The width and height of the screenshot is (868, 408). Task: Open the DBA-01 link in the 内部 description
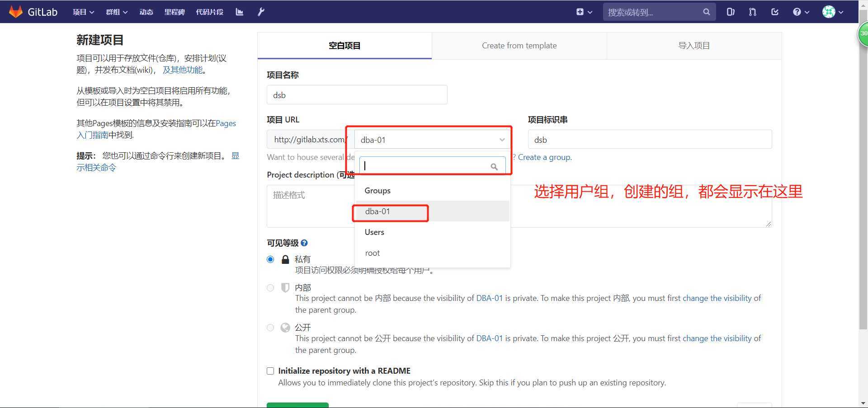point(489,298)
